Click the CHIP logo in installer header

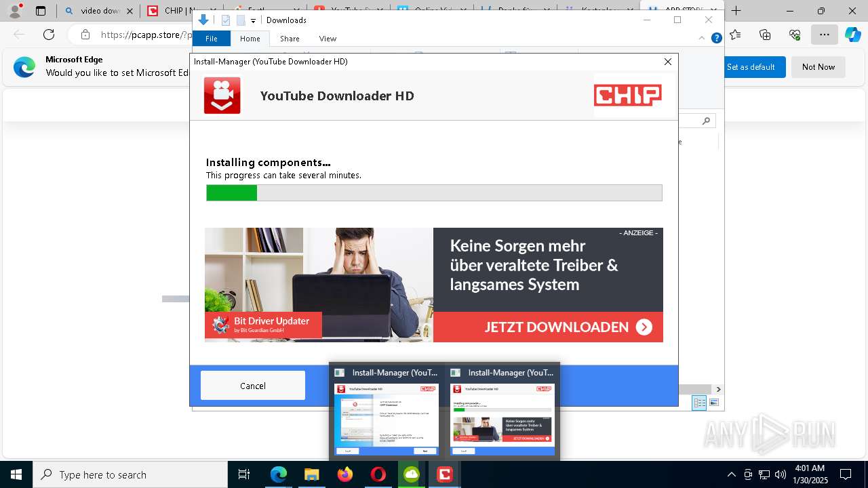[x=627, y=96]
